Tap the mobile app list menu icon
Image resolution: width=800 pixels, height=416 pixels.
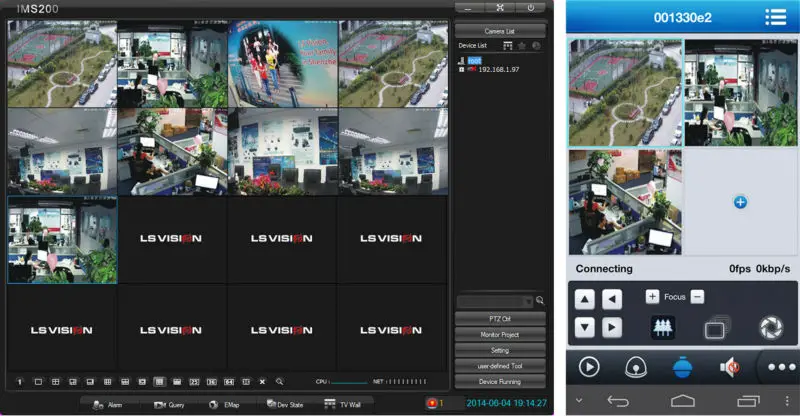pos(774,17)
